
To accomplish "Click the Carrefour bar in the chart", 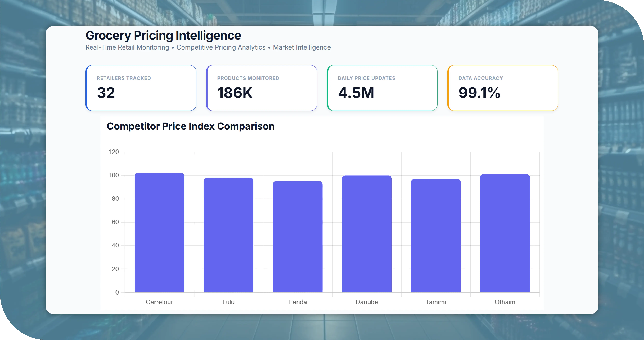I will 160,232.
